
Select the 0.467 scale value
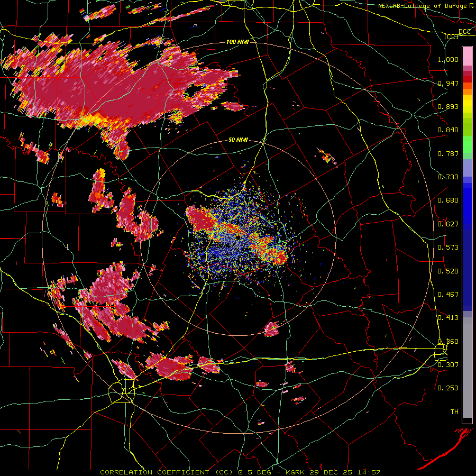point(448,295)
